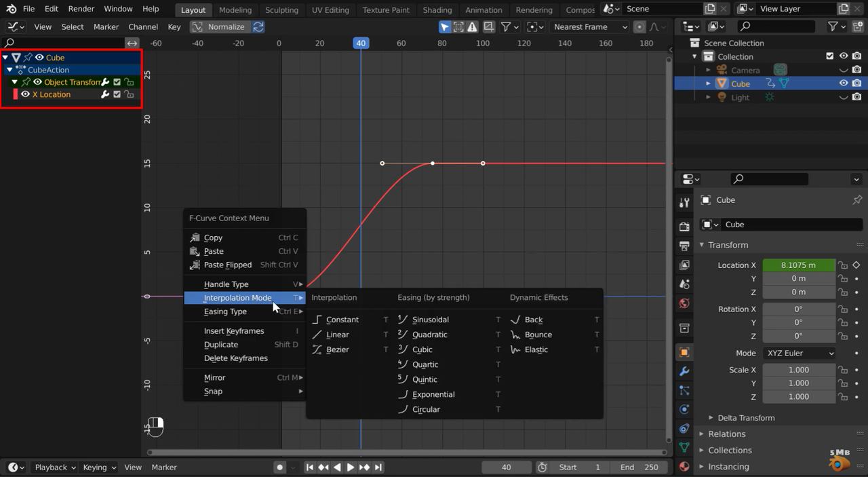
Task: Choose Bounce dynamic effect interpolation
Action: (555, 335)
